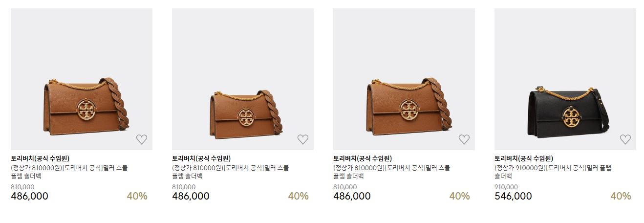The height and width of the screenshot is (223, 644).
Task: Click 토리버치(공식 수입원) brand on first product
Action: 40,158
